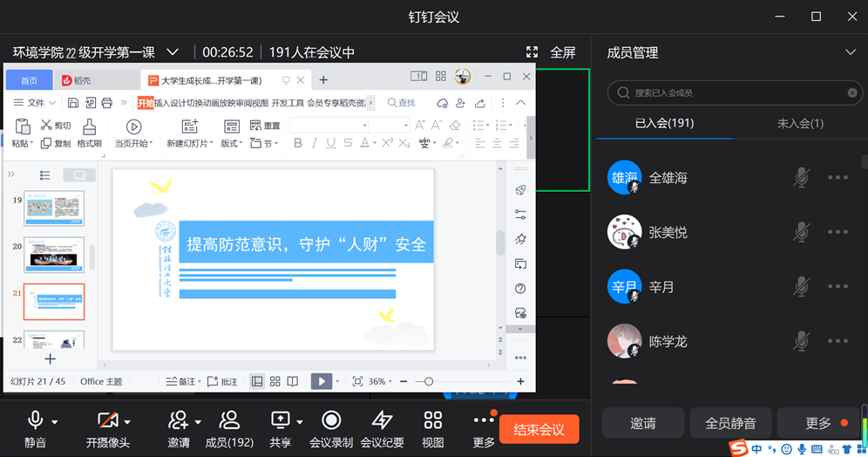The image size is (868, 457).
Task: Open the meeting minutes 会议纪要 icon
Action: [382, 422]
